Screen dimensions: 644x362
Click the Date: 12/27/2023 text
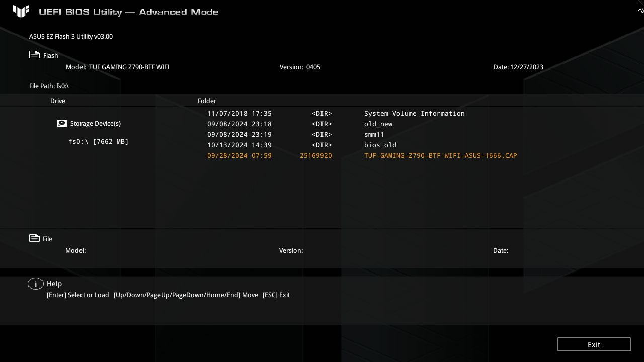point(518,67)
